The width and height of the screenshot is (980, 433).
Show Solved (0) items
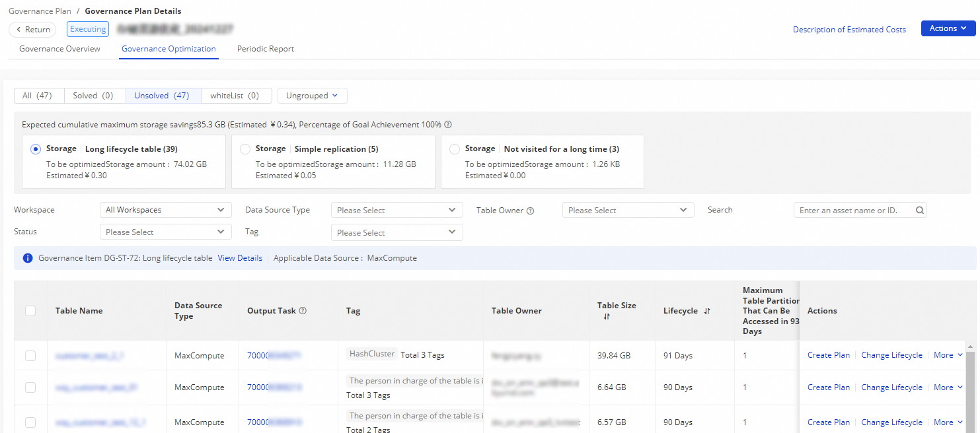pyautogui.click(x=94, y=96)
